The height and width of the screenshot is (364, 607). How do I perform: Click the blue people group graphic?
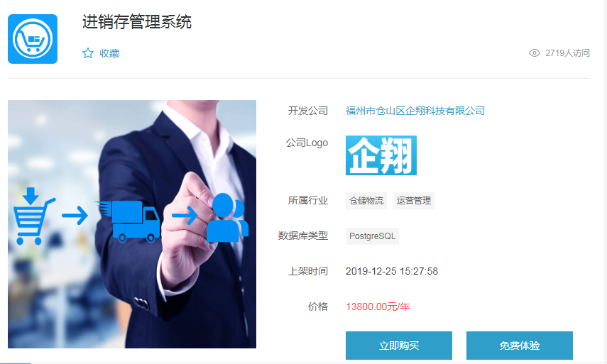pos(227,218)
